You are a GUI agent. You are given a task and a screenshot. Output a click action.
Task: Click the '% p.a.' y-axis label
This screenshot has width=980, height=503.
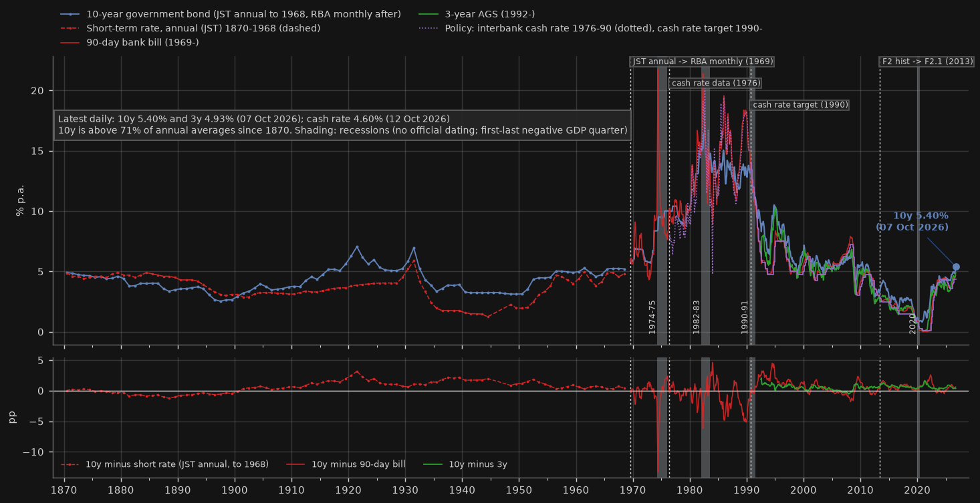point(21,200)
